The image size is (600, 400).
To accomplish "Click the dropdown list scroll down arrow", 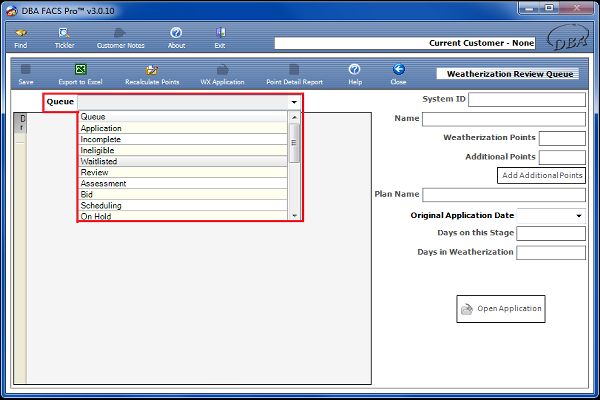I will (294, 216).
